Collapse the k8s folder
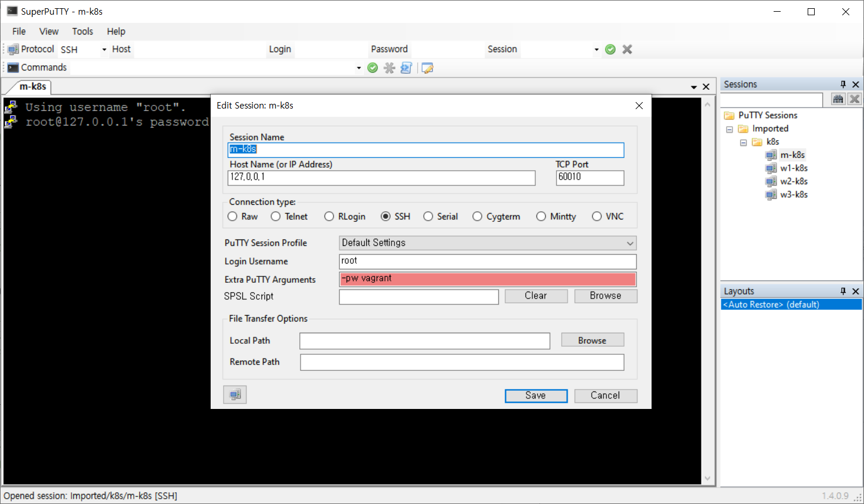Viewport: 864px width, 504px height. coord(743,143)
